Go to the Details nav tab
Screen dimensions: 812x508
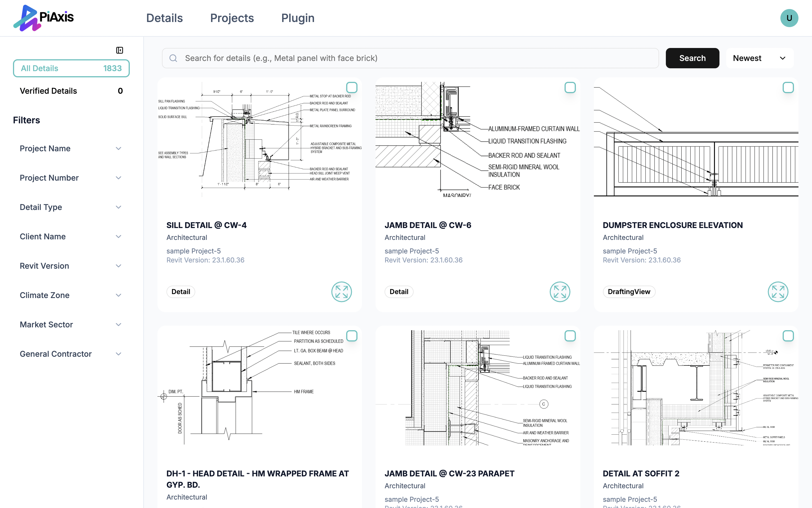tap(164, 18)
